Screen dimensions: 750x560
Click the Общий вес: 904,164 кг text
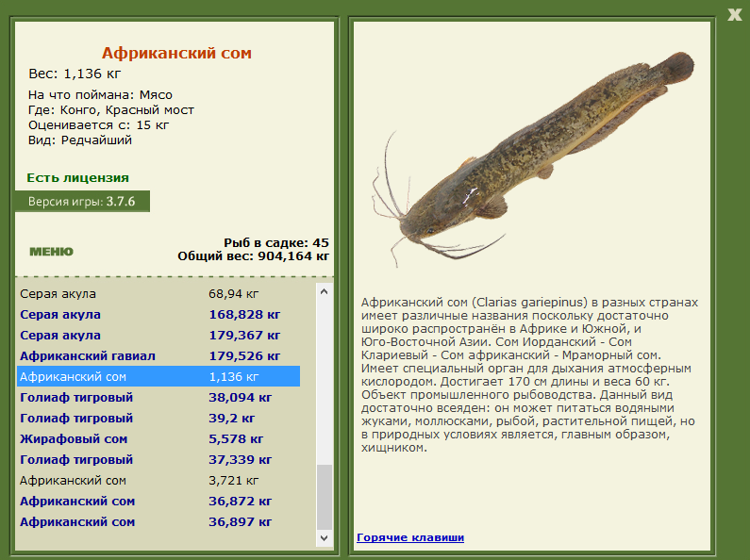tap(253, 256)
